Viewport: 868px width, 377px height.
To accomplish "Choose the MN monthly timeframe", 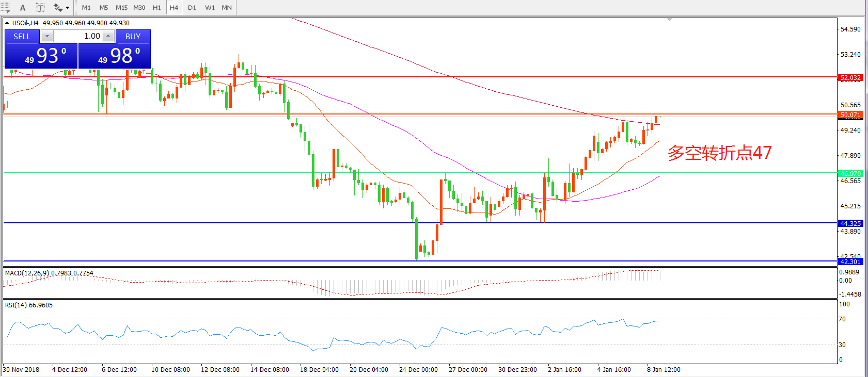I will coord(227,8).
